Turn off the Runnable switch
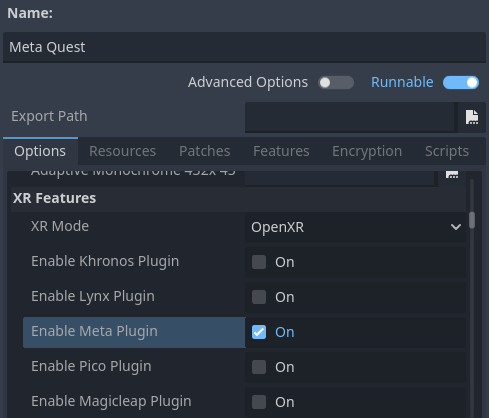Screen dimensions: 489x418 [x=461, y=83]
